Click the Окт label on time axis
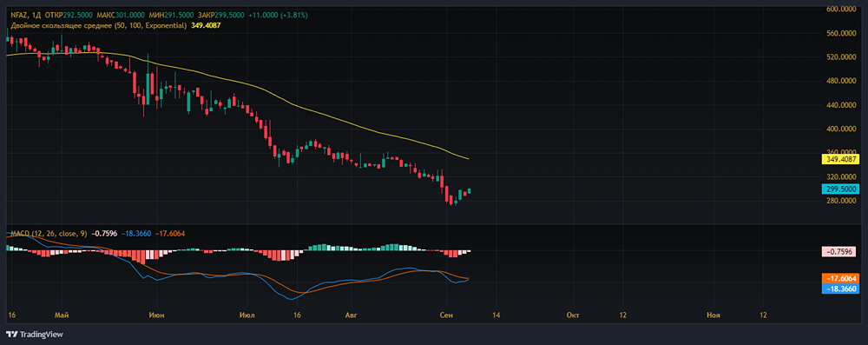 click(x=573, y=315)
